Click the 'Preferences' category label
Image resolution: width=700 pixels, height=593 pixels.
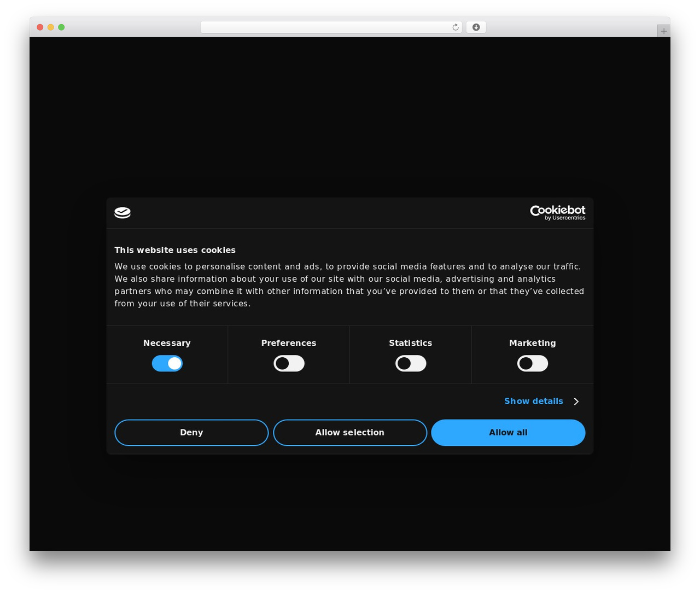pyautogui.click(x=289, y=343)
